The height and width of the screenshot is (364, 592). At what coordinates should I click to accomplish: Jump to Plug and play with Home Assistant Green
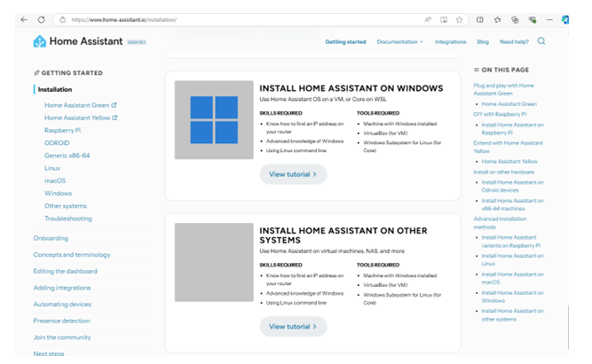pyautogui.click(x=504, y=89)
